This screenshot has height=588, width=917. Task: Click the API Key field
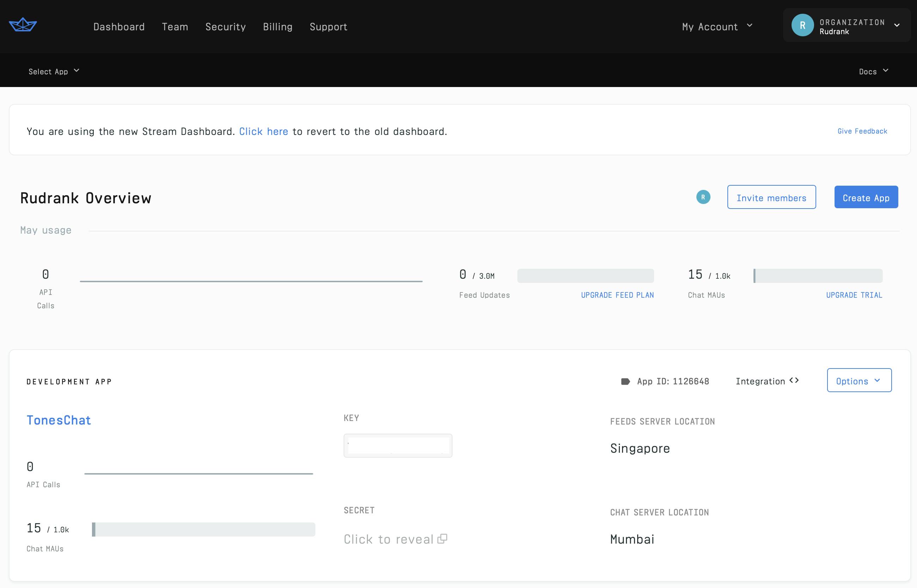coord(398,446)
